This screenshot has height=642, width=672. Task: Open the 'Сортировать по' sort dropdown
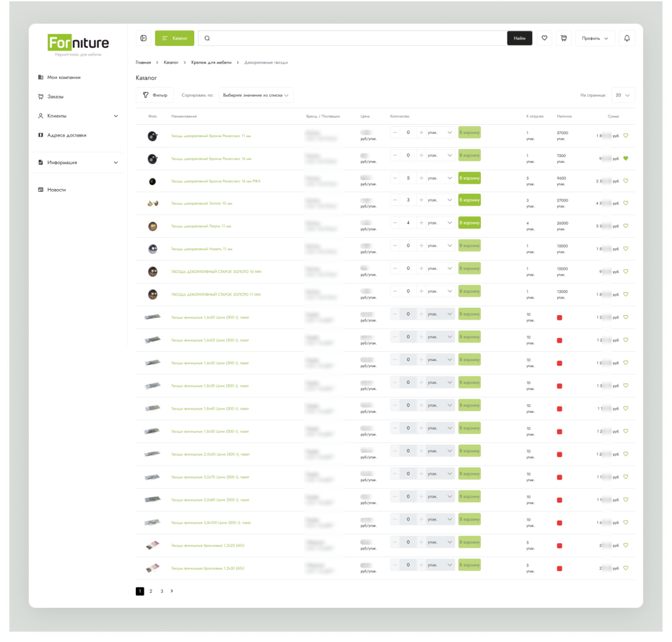pyautogui.click(x=255, y=95)
